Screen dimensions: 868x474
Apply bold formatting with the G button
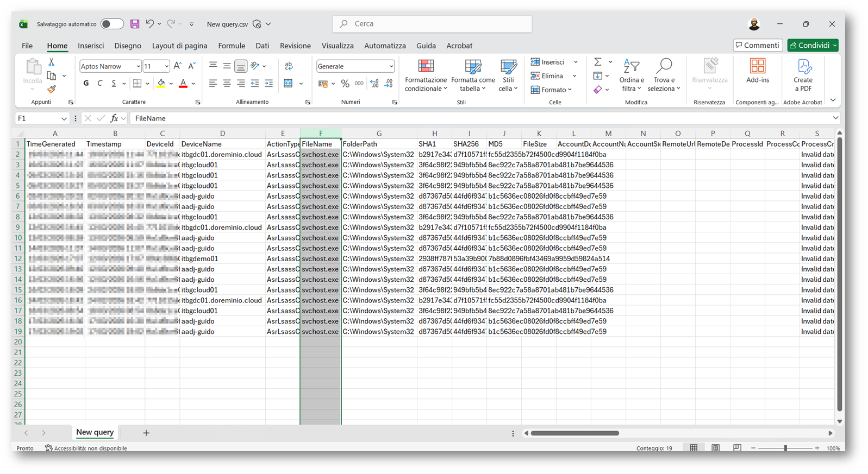(x=86, y=84)
